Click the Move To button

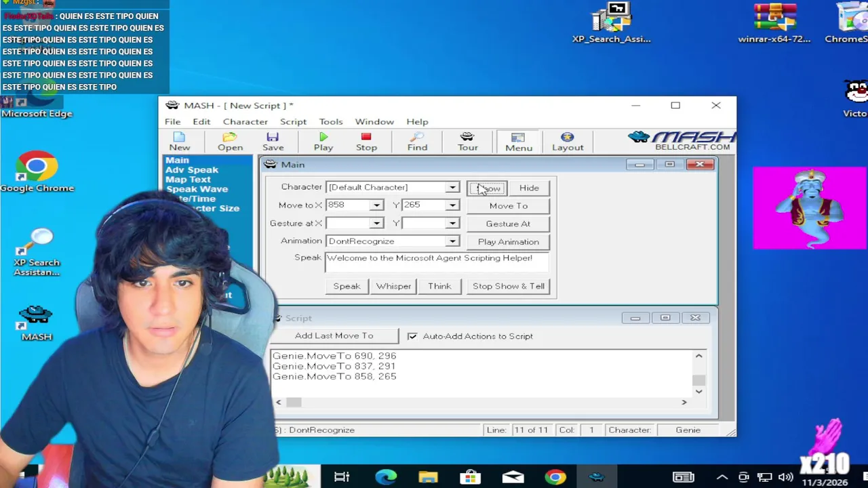509,206
